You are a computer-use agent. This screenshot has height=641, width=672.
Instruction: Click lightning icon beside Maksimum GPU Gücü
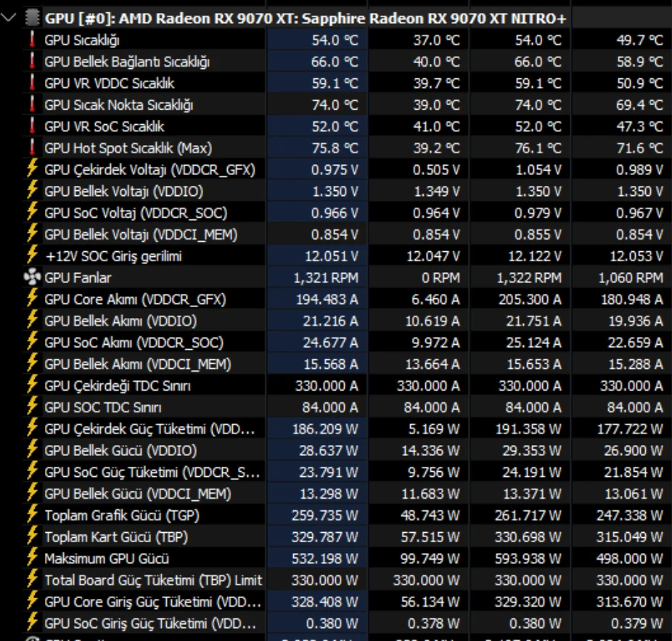pyautogui.click(x=32, y=558)
